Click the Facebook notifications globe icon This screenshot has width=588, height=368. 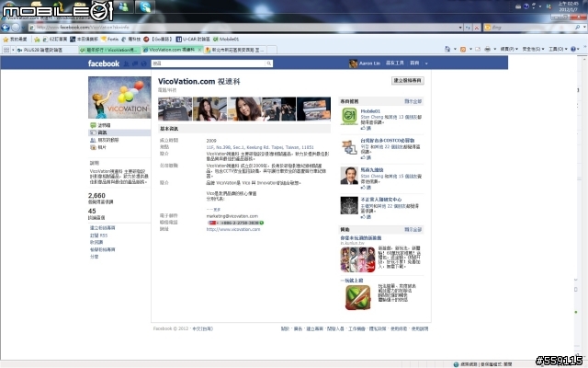click(143, 63)
